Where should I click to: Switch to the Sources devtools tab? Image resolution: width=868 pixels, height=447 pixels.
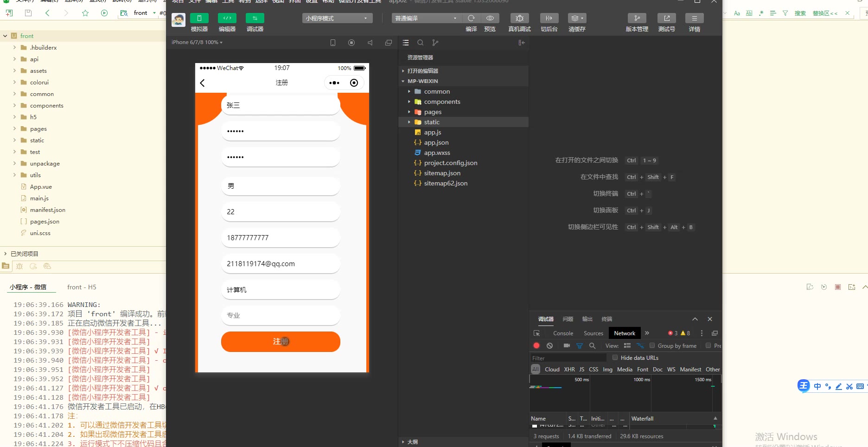pos(594,333)
